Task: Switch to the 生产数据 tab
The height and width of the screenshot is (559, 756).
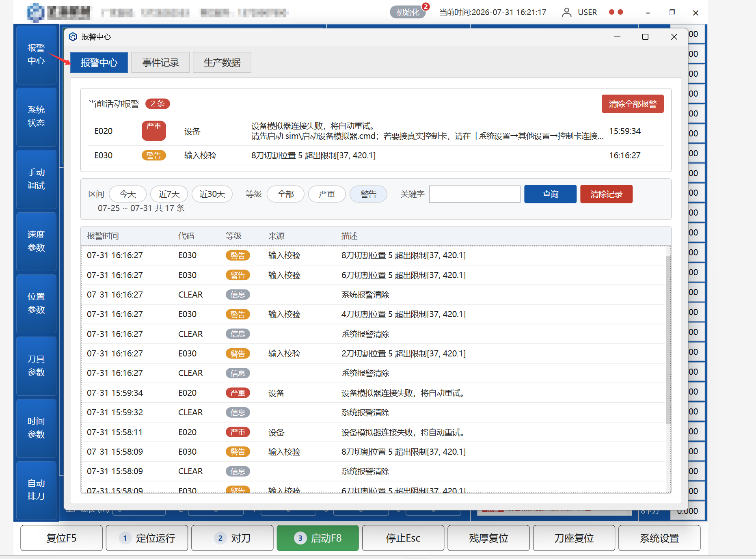Action: pyautogui.click(x=222, y=63)
